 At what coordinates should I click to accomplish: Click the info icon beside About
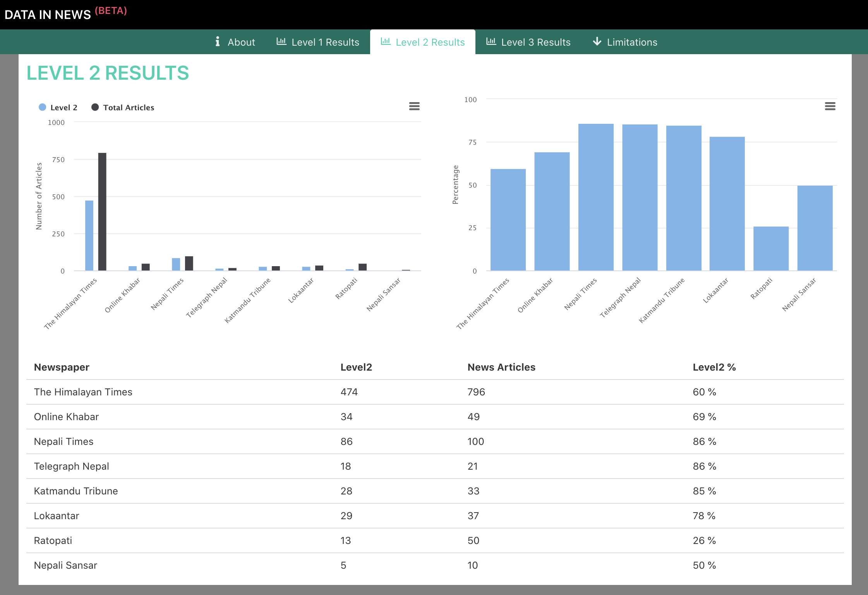pos(218,41)
